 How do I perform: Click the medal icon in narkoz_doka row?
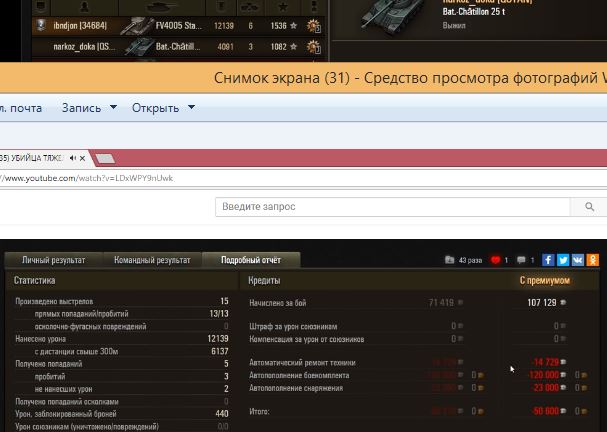(313, 47)
